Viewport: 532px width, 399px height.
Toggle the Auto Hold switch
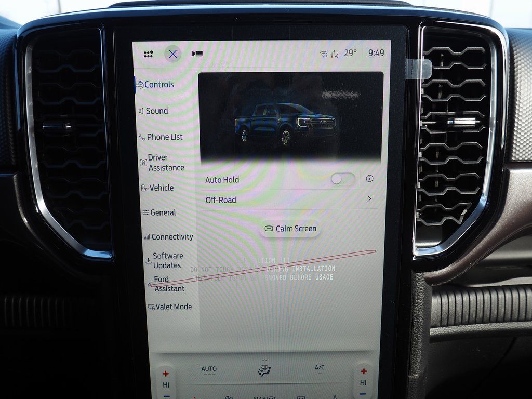(343, 179)
